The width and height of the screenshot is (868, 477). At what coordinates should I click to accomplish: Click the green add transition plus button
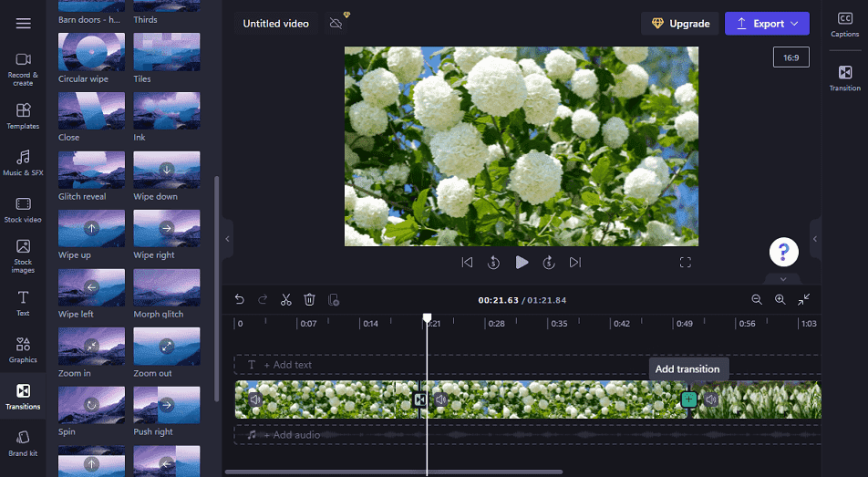(688, 399)
